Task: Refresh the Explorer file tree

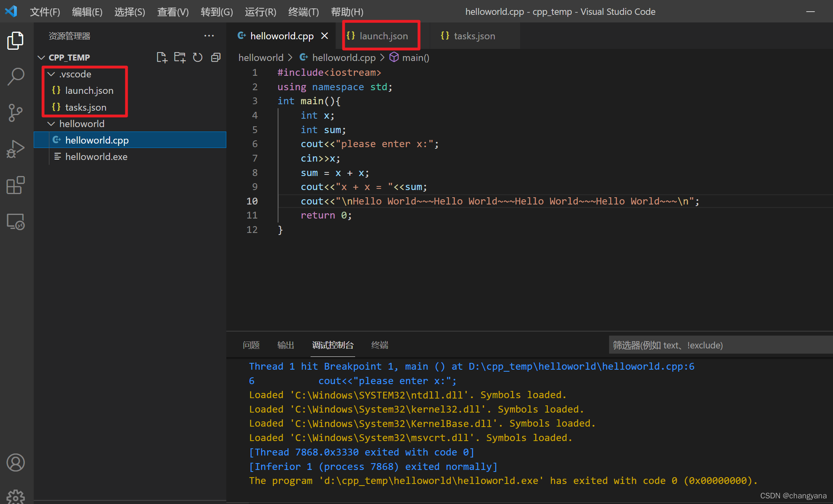Action: coord(198,57)
